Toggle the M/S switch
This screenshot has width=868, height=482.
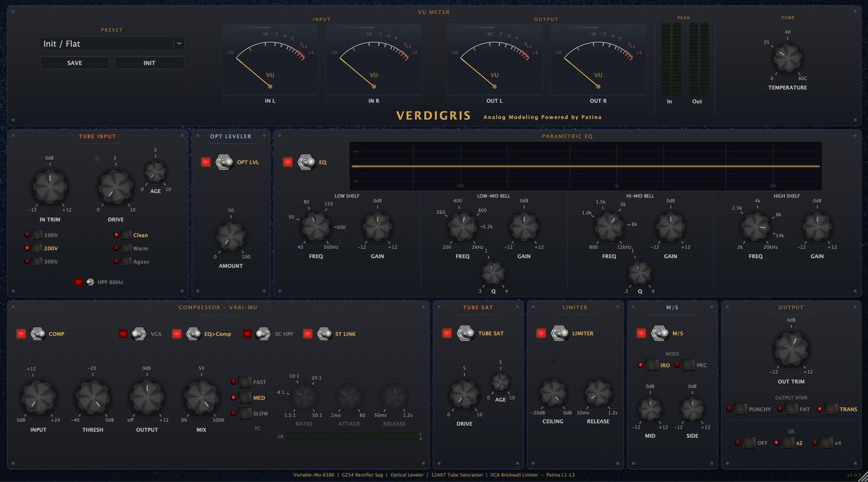(x=660, y=333)
